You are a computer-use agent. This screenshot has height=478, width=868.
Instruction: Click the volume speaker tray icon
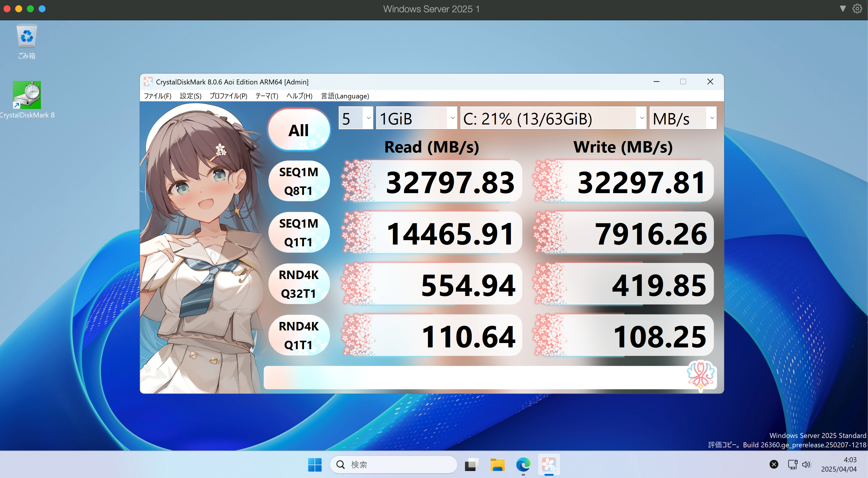(x=806, y=465)
